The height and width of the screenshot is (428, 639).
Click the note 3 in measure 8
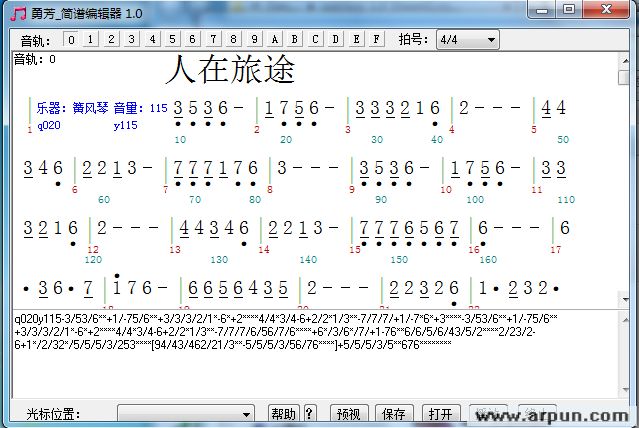pyautogui.click(x=282, y=168)
